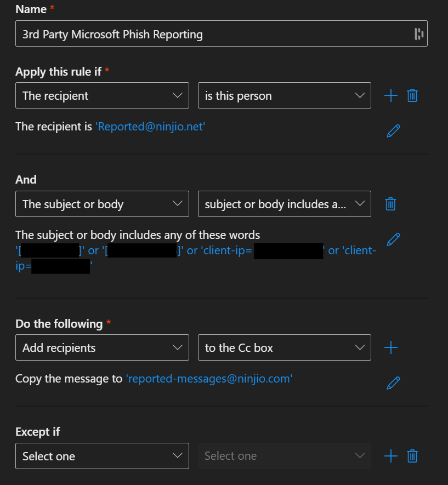Edit the subject or body words list
448x485 pixels.
393,239
